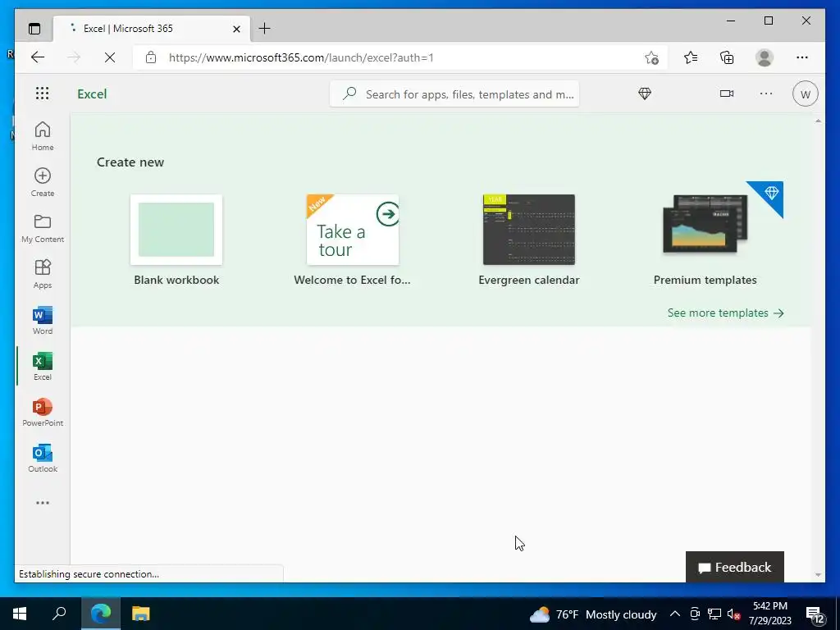Click the page scrollbar up arrow
The height and width of the screenshot is (630, 840).
point(818,121)
